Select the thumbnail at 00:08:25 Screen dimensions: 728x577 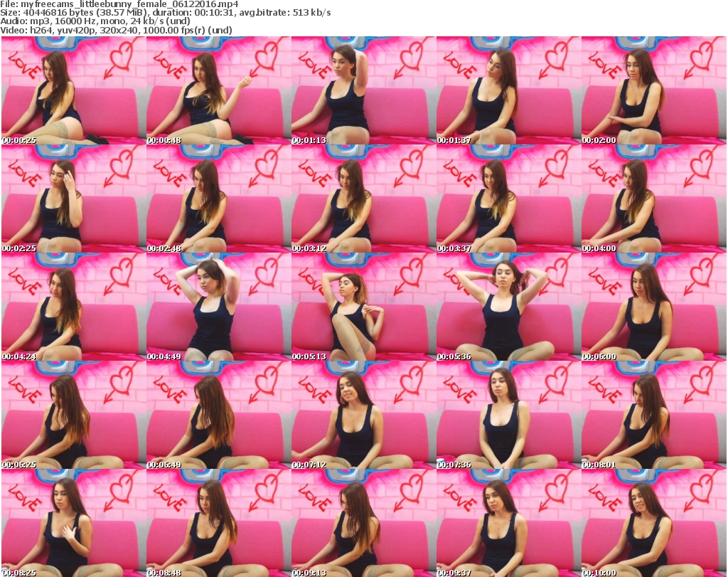coord(74,523)
